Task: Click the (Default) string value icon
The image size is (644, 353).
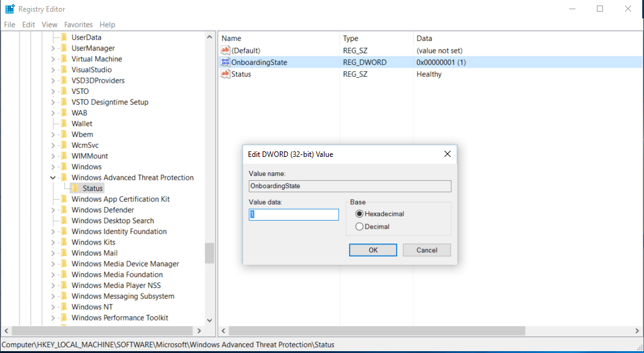Action: pos(225,50)
